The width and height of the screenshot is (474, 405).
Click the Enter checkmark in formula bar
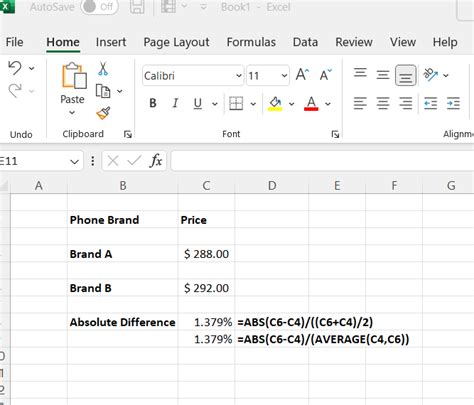pyautogui.click(x=134, y=161)
